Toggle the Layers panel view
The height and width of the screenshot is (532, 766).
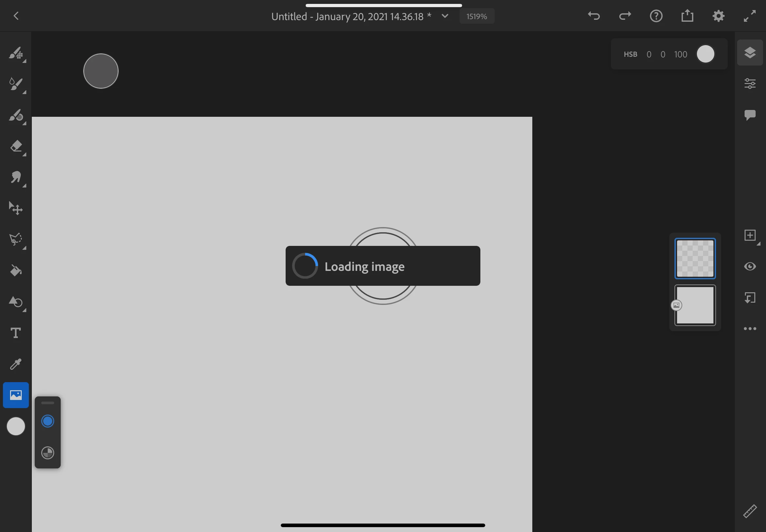coord(750,53)
